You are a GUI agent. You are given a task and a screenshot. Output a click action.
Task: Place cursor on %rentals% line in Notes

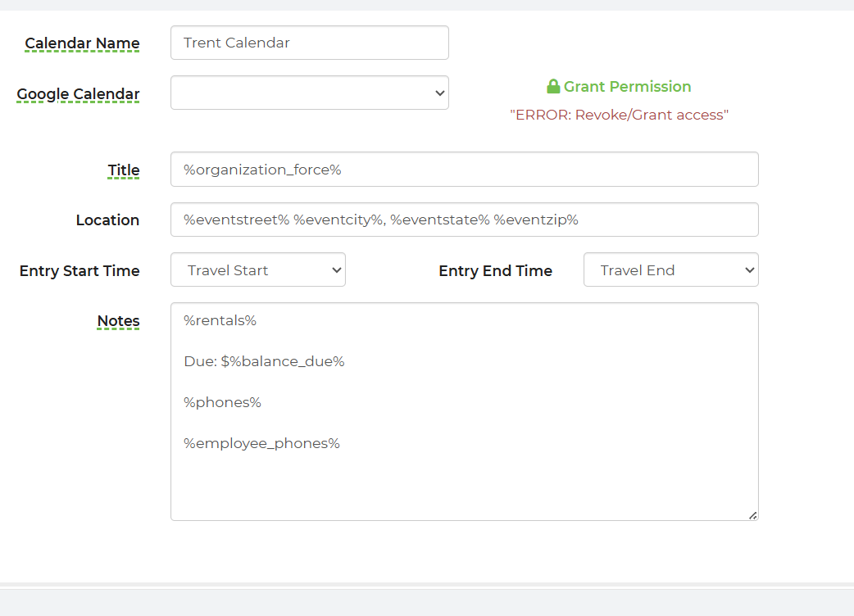tap(220, 320)
